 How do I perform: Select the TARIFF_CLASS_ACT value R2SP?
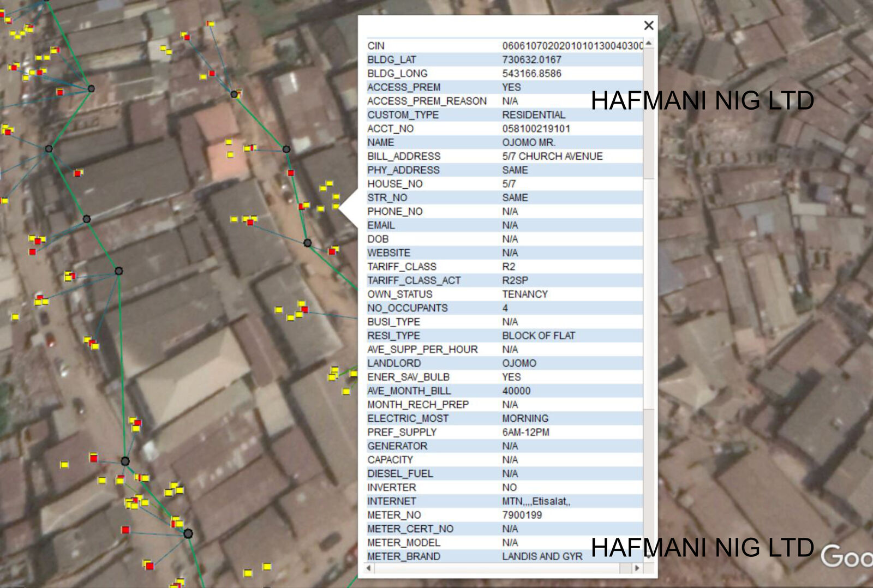(515, 280)
